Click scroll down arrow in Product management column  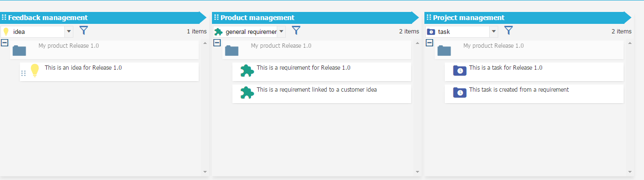[x=417, y=172]
